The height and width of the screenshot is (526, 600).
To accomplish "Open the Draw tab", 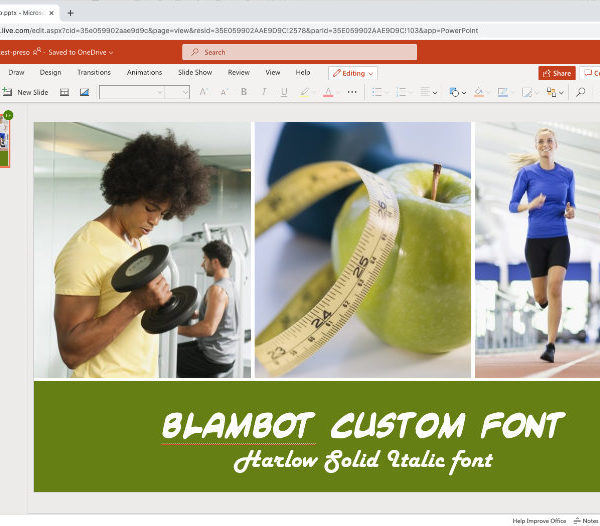I will click(16, 72).
